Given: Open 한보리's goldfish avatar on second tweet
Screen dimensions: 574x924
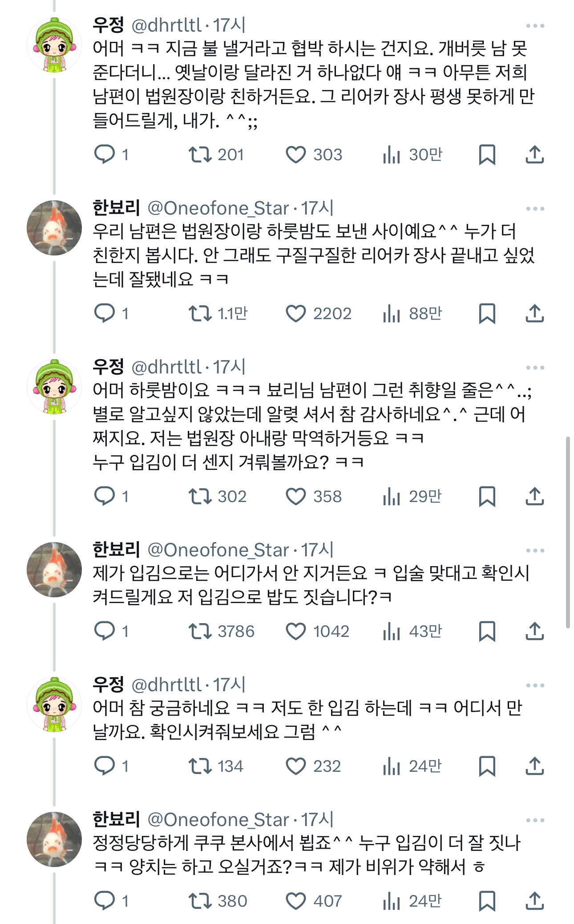Looking at the screenshot, I should pos(54,228).
